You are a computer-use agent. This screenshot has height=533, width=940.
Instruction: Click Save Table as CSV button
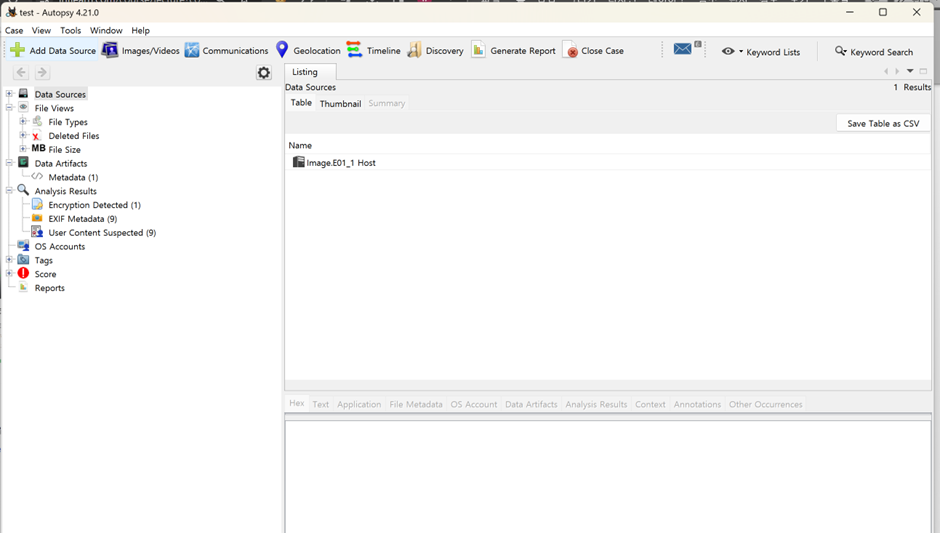click(883, 124)
